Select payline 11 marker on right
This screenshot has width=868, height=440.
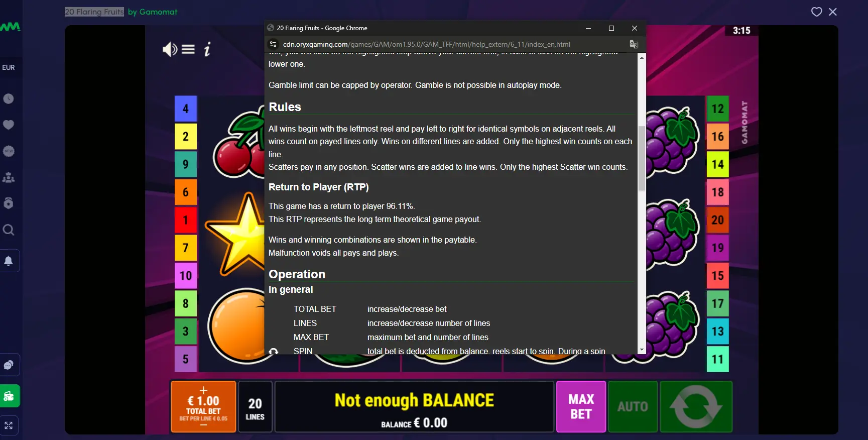point(717,359)
